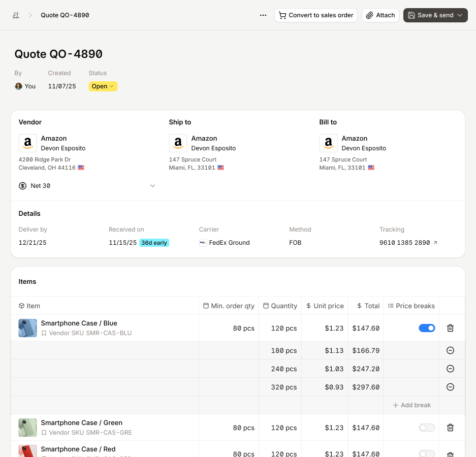476x457 pixels.
Task: Click the Price breaks column header
Action: pos(411,306)
